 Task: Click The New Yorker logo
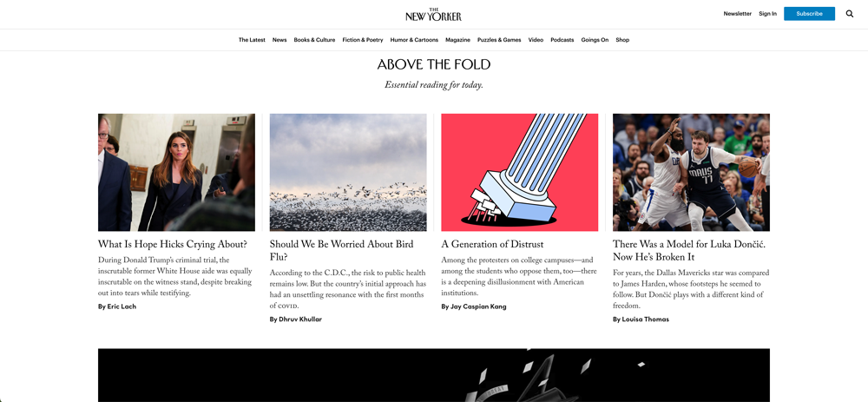(433, 15)
